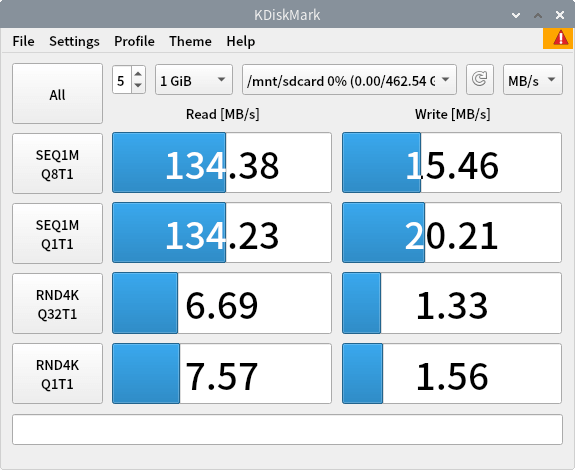Click the Read [MB/s] column header
The image size is (575, 470).
(223, 114)
